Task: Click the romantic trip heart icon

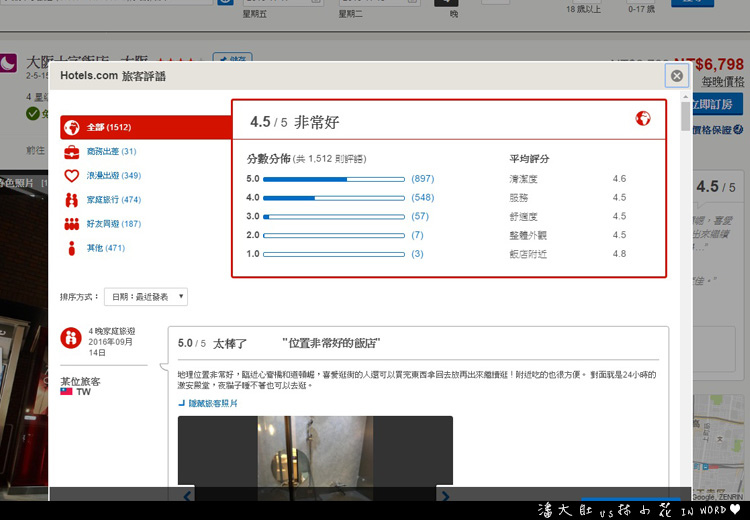Action: click(x=72, y=176)
